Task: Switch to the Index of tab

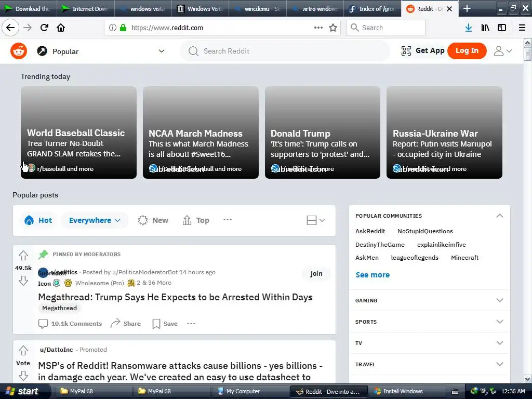Action: (x=372, y=8)
